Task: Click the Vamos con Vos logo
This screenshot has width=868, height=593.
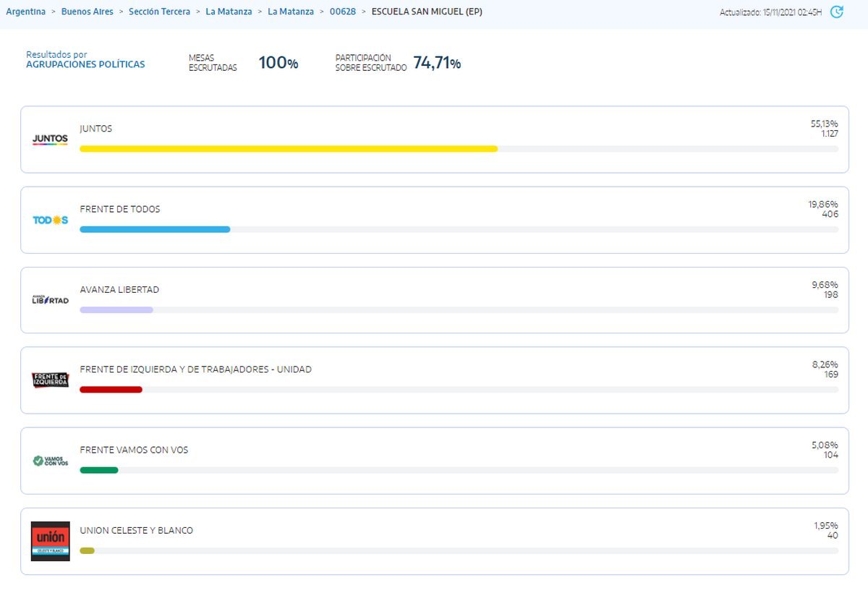Action: pyautogui.click(x=50, y=461)
